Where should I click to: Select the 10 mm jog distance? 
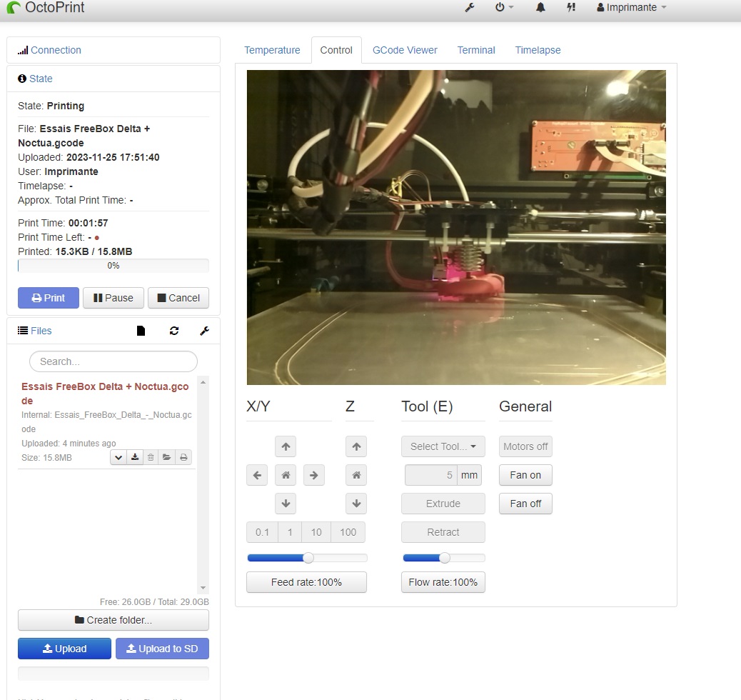click(x=316, y=532)
